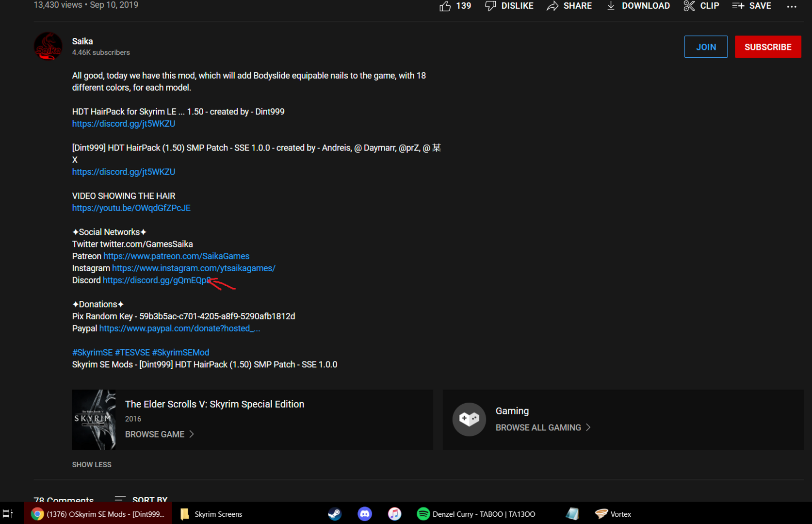Open the Saika channel avatar
Screen dimensions: 812x524
[x=48, y=46]
